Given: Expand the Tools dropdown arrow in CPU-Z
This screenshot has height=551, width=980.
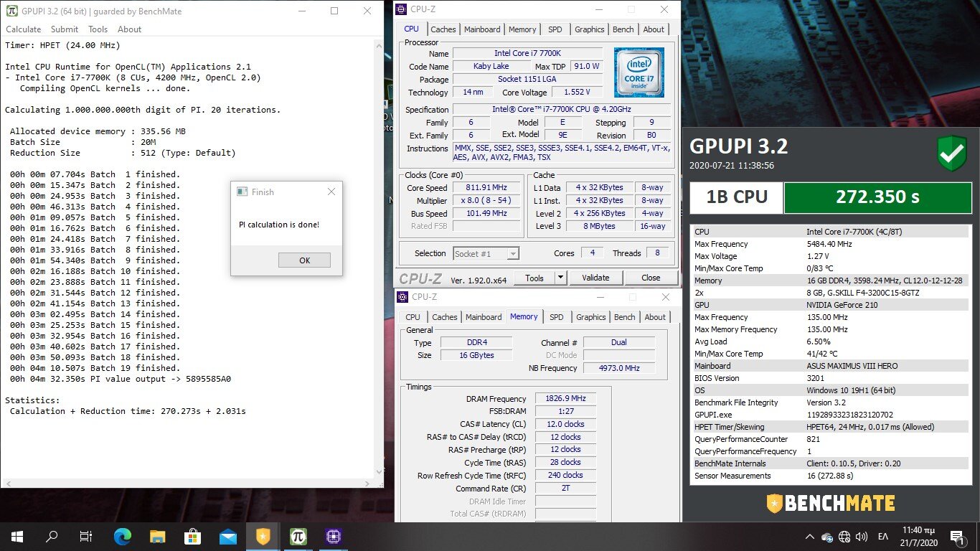Looking at the screenshot, I should [x=561, y=278].
